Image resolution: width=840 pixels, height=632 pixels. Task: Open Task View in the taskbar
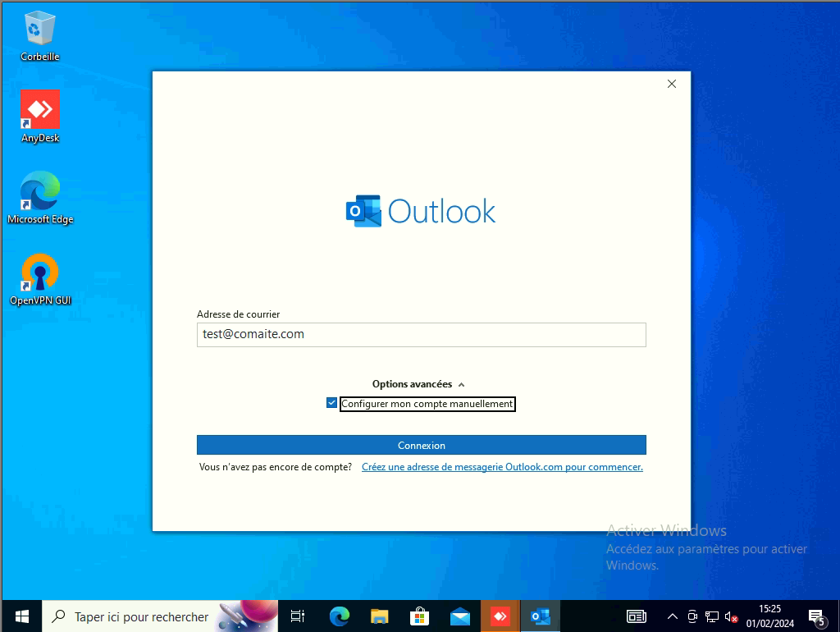click(x=297, y=616)
